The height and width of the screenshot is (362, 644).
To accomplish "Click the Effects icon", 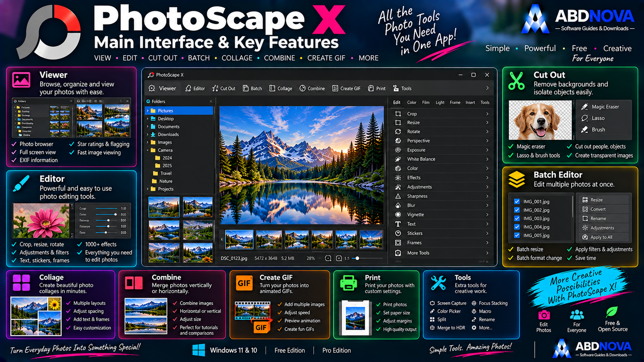I will (x=398, y=178).
